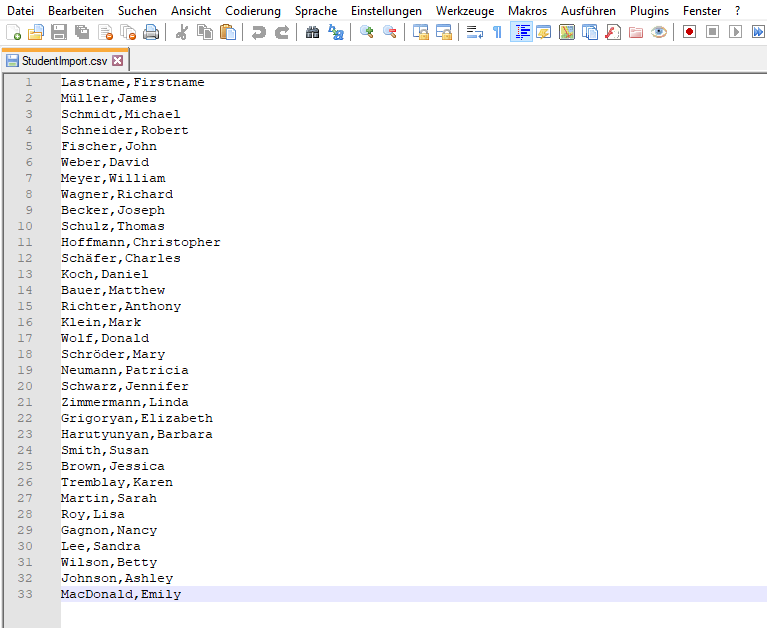Click line 33 containing MacDonald,Emily
This screenshot has height=628, width=767.
[121, 594]
